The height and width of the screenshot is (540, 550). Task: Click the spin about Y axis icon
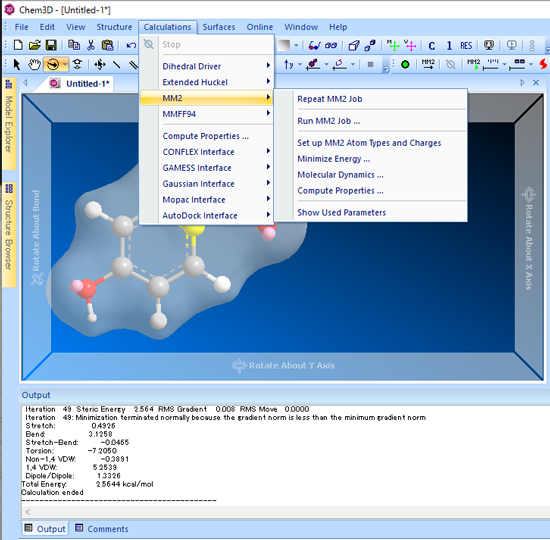(x=288, y=65)
